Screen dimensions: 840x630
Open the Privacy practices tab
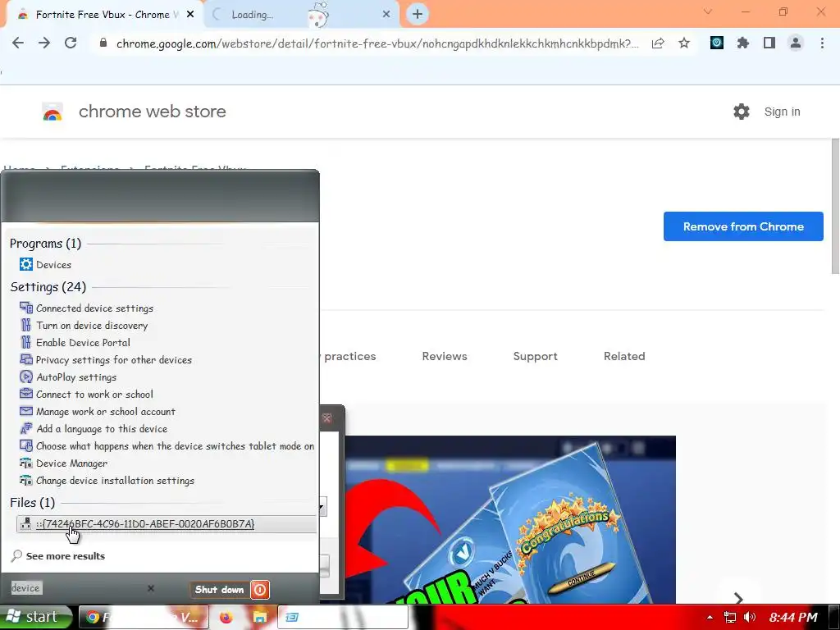pyautogui.click(x=348, y=356)
